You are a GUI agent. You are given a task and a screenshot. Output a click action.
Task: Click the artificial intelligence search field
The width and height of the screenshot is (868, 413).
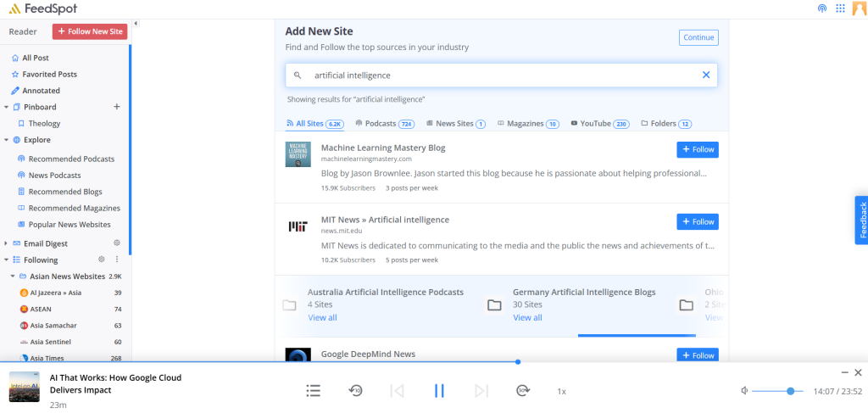[x=500, y=75]
